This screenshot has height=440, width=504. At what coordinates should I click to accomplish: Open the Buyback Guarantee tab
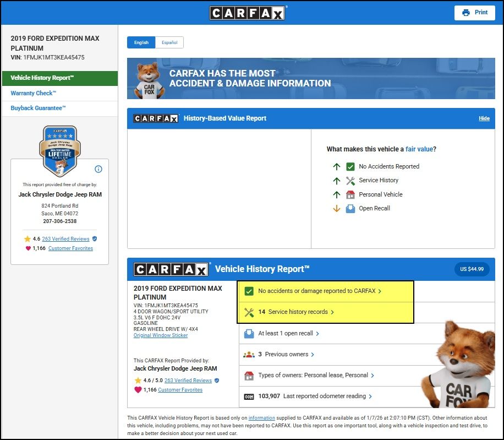click(x=39, y=108)
